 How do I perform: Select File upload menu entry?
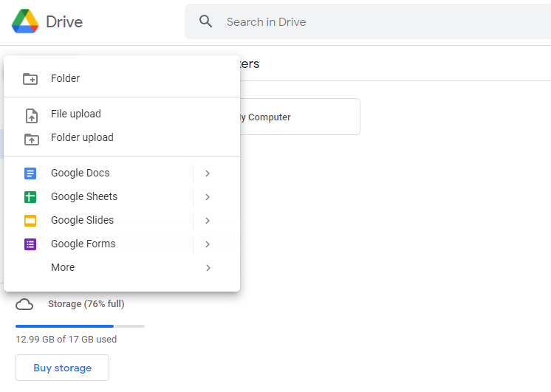(122, 114)
